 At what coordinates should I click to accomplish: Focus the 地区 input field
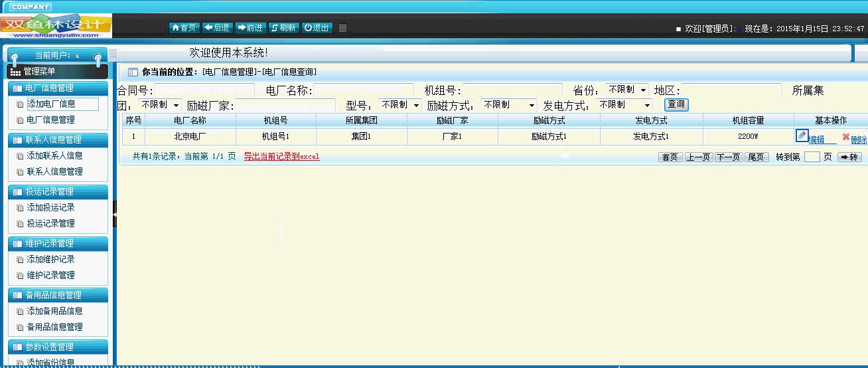(x=731, y=90)
